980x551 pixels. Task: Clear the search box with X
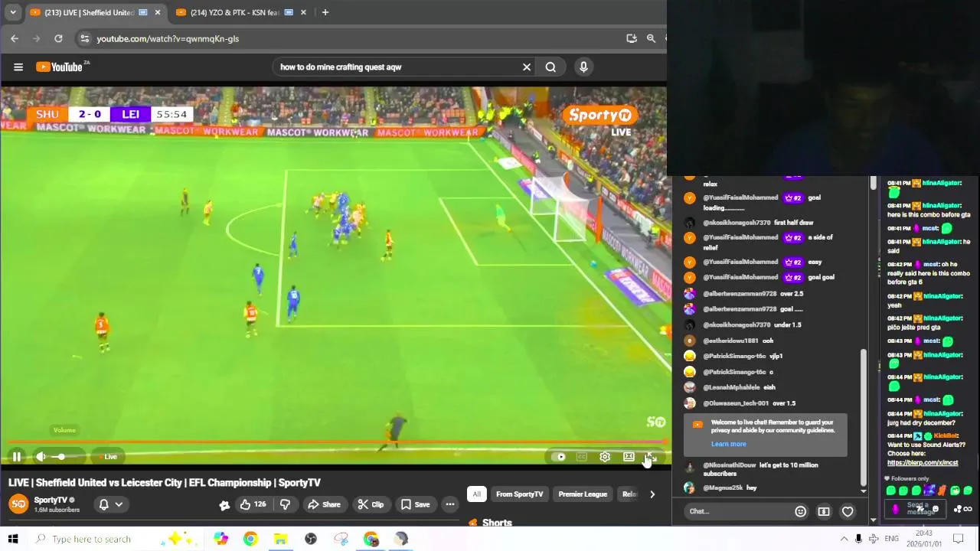[527, 67]
